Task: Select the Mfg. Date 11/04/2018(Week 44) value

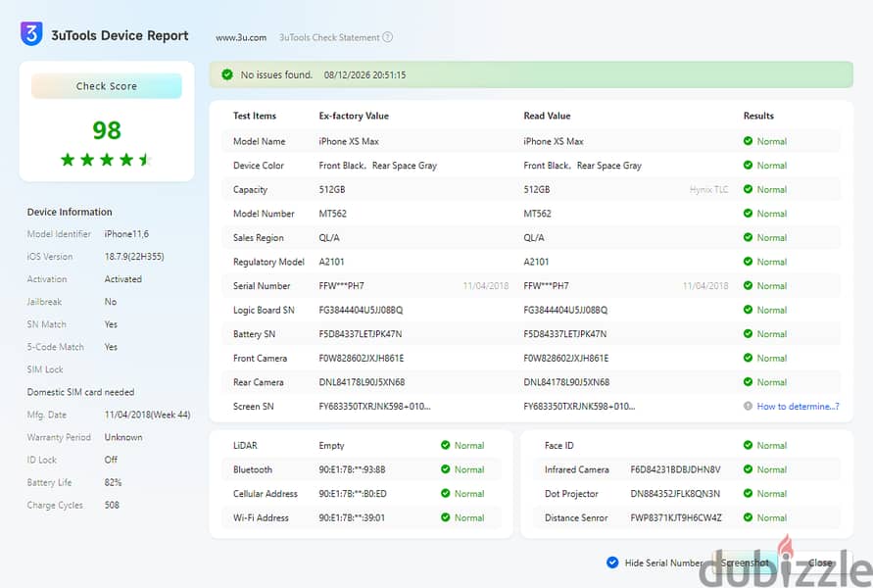Action: pyautogui.click(x=148, y=415)
